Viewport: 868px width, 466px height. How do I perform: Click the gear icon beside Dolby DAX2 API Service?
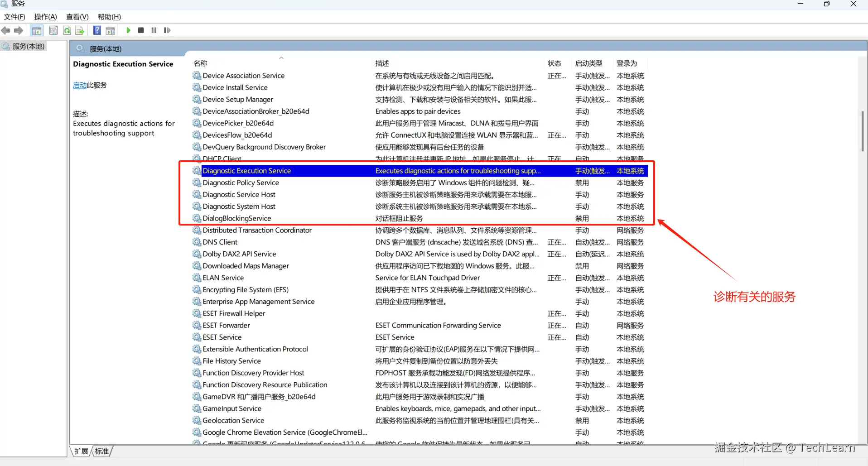pos(197,254)
